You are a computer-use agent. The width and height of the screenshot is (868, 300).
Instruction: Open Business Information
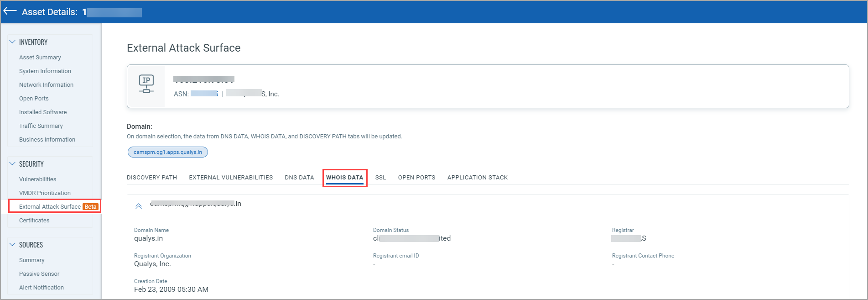[x=47, y=140]
